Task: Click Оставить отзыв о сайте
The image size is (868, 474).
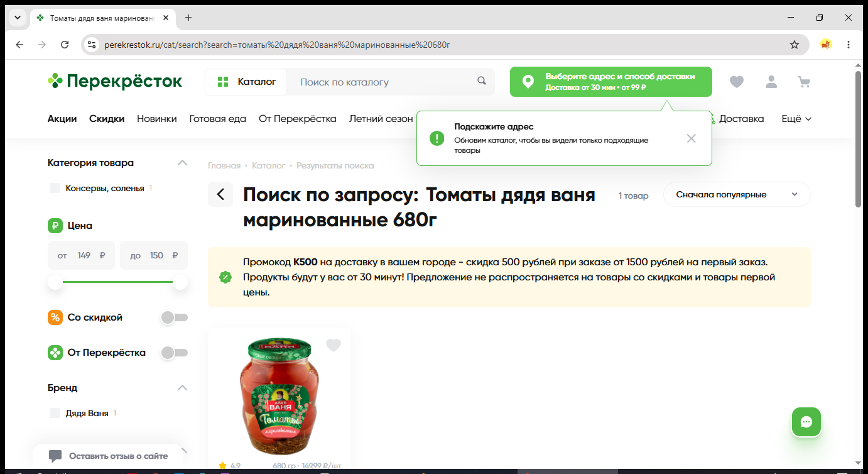Action: click(x=108, y=456)
